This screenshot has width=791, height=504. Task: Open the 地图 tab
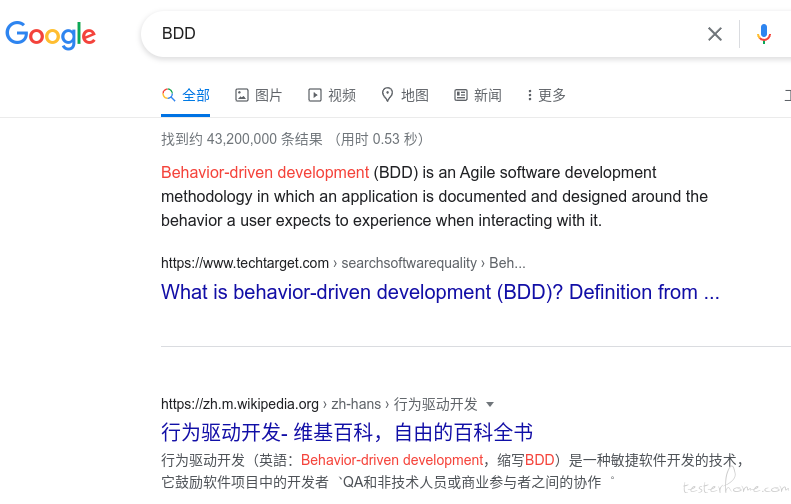click(x=405, y=95)
